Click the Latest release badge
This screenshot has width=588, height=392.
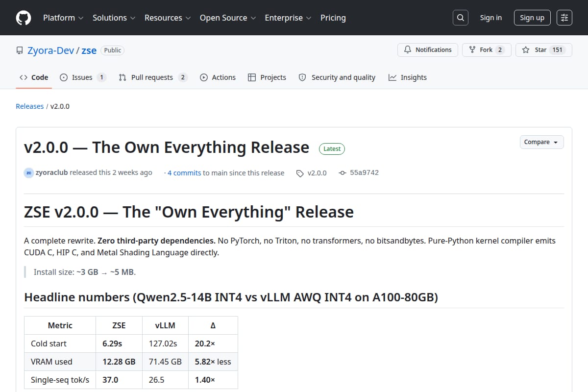(x=332, y=148)
